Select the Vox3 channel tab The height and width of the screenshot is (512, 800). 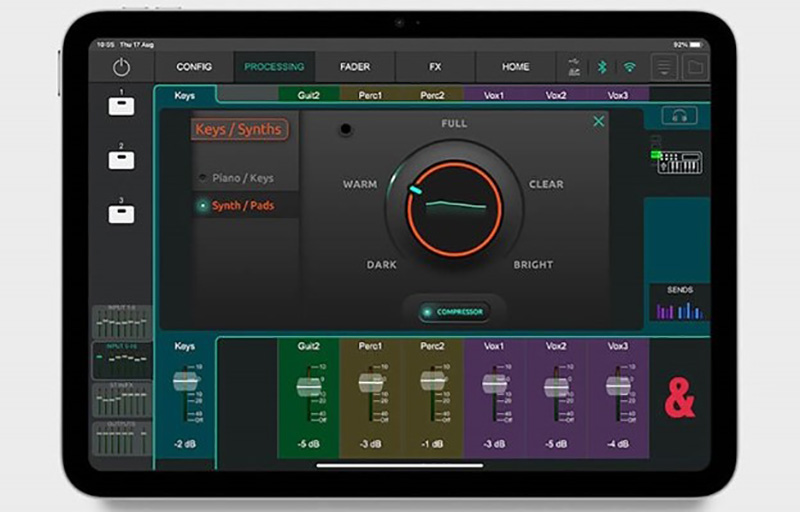(x=618, y=95)
